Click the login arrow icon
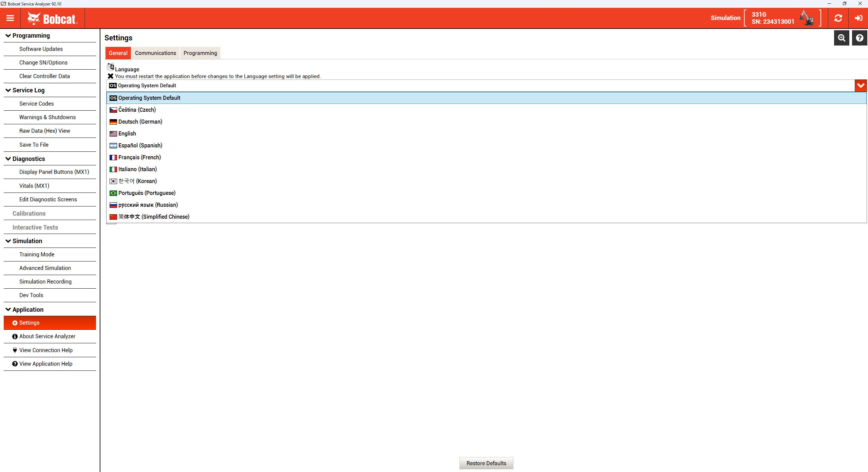The image size is (868, 472). click(858, 18)
